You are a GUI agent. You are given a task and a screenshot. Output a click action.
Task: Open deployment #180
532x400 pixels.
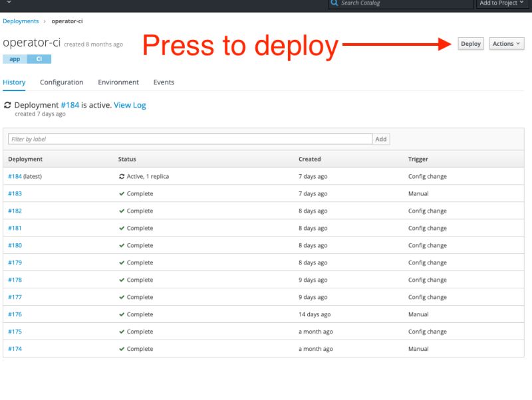point(15,245)
